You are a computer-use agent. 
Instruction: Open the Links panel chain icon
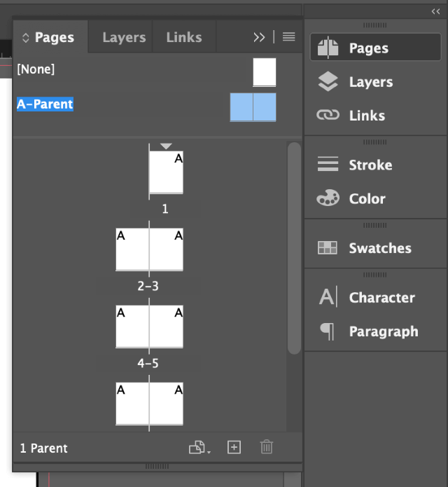(328, 115)
